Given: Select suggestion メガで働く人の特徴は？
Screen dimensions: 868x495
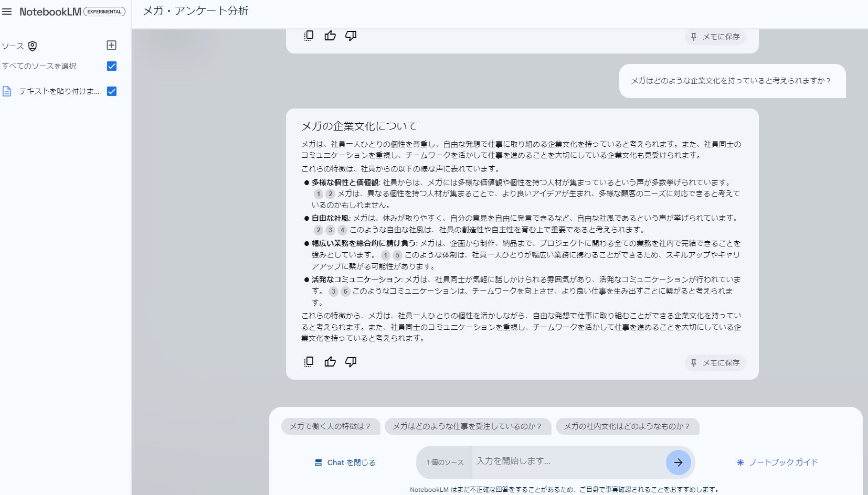Looking at the screenshot, I should pyautogui.click(x=330, y=426).
